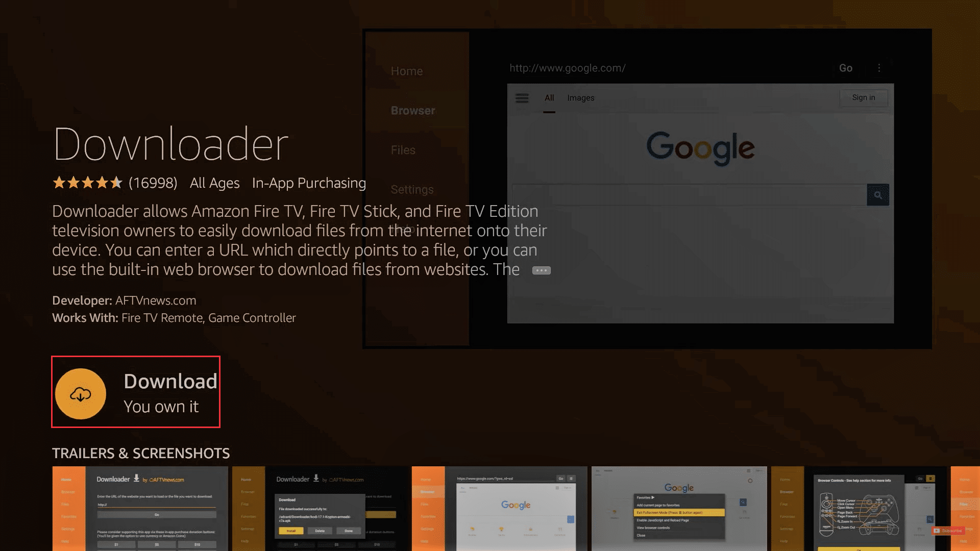Open the Browser item in preview sidebar

point(413,111)
